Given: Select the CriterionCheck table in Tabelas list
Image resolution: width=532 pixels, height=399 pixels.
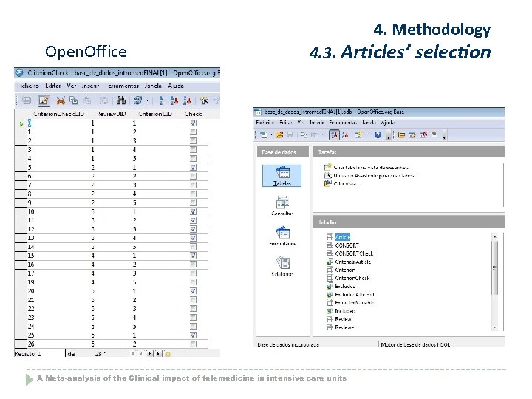Looking at the screenshot, I should (x=348, y=278).
